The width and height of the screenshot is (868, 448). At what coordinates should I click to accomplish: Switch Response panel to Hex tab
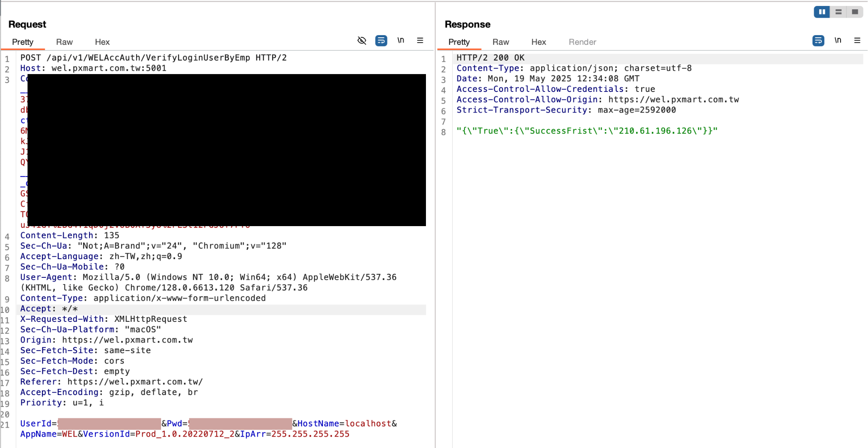tap(539, 42)
